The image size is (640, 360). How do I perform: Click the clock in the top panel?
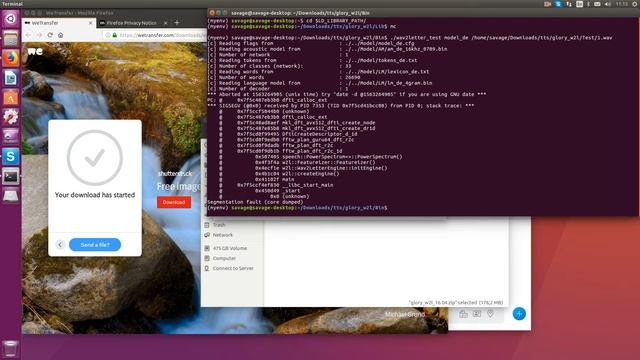pos(622,4)
